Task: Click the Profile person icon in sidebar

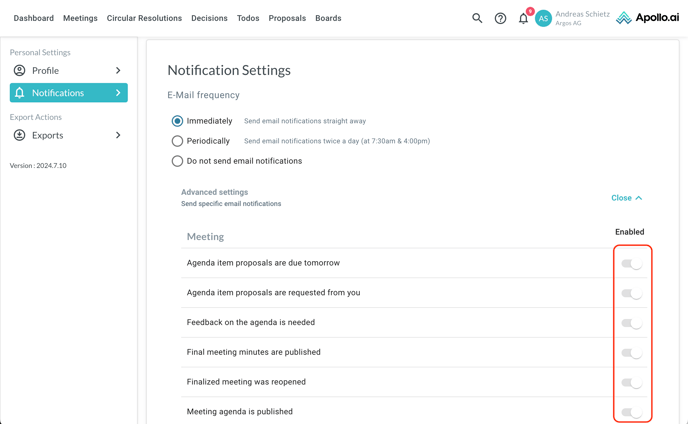Action: 19,71
